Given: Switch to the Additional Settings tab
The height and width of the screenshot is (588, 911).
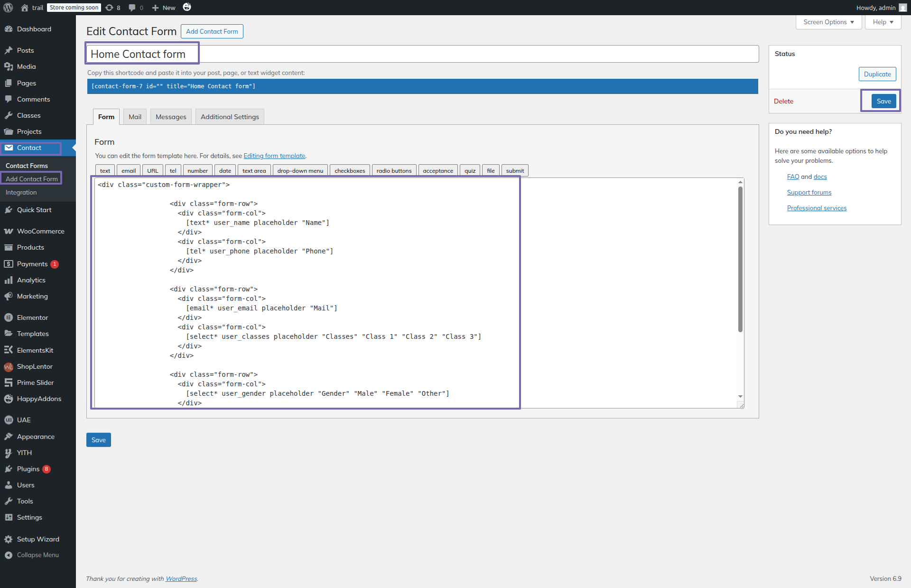Looking at the screenshot, I should (230, 117).
